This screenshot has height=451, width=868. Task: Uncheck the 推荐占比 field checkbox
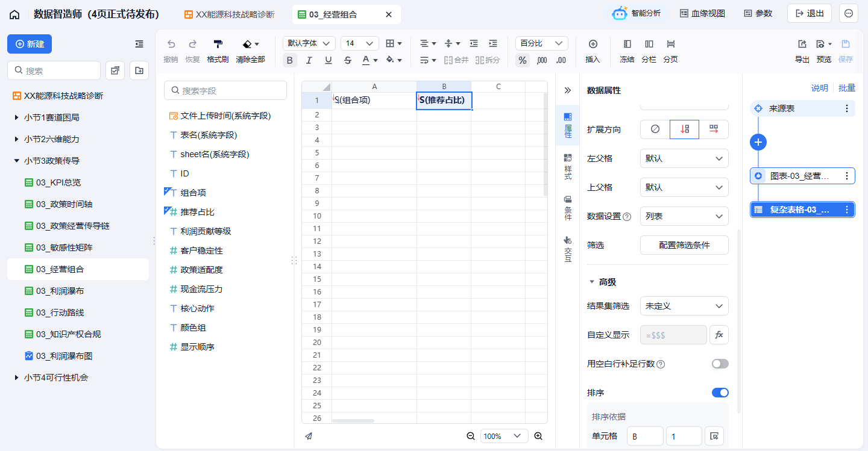click(168, 210)
